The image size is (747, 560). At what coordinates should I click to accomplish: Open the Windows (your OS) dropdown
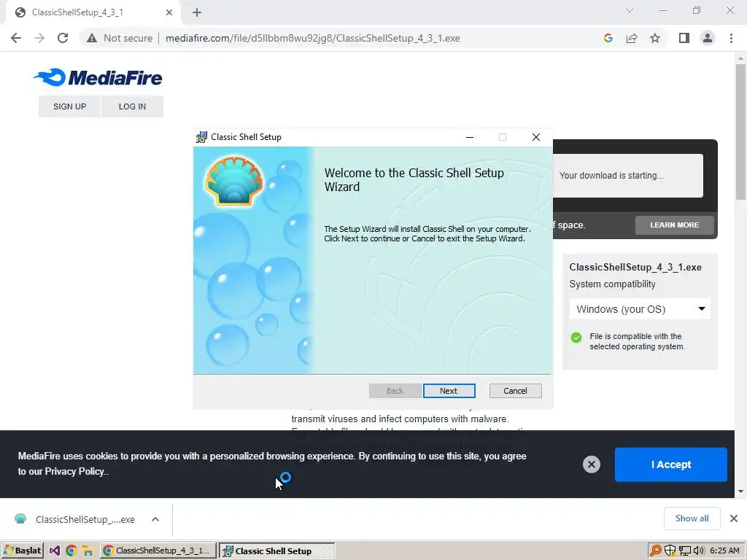640,309
